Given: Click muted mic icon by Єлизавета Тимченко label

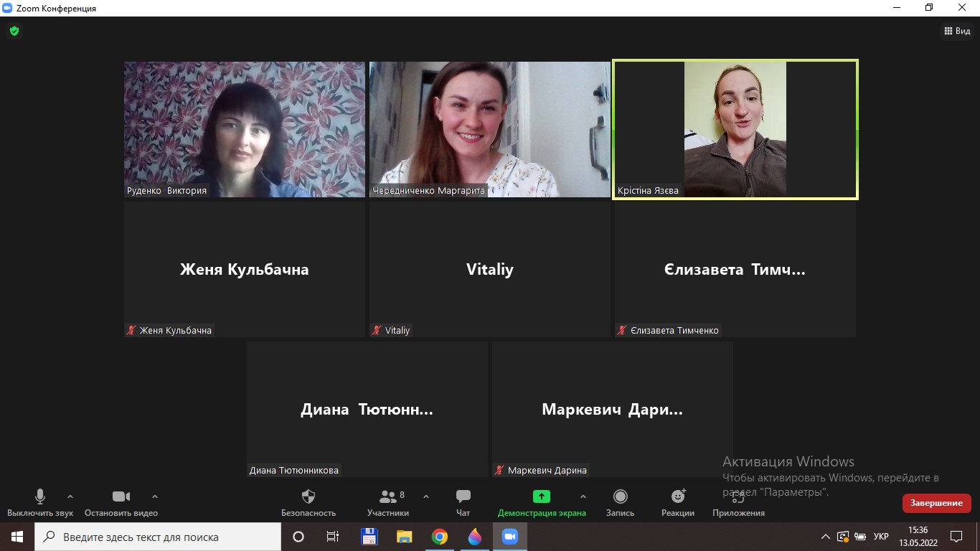Looking at the screenshot, I should [622, 330].
